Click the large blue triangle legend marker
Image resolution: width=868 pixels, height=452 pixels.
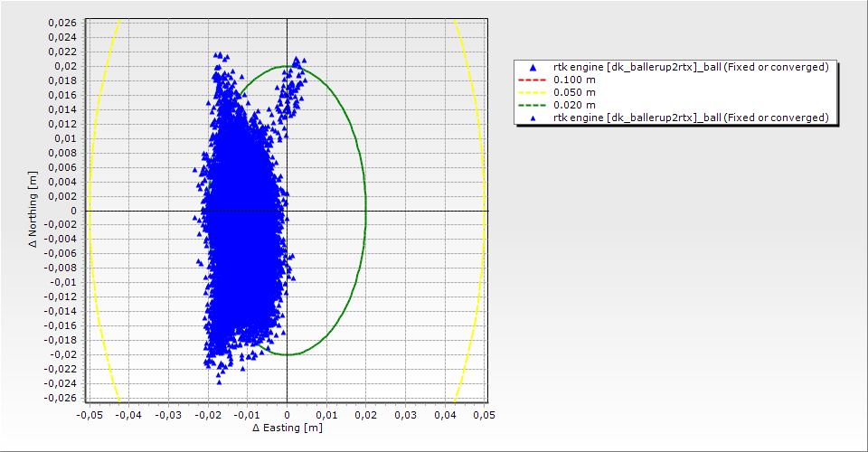(533, 68)
